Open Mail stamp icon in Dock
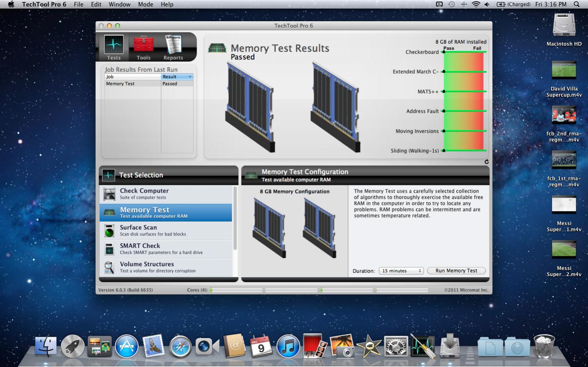Image resolution: width=588 pixels, height=367 pixels. (154, 346)
